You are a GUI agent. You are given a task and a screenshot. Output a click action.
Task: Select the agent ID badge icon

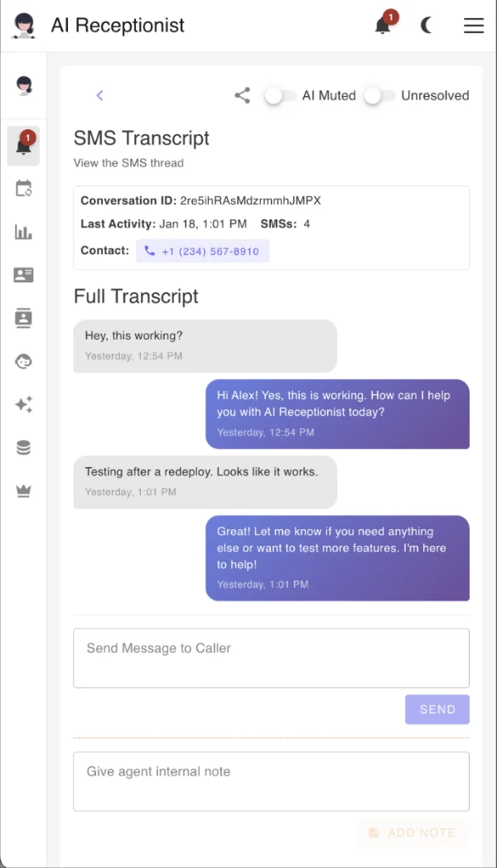pyautogui.click(x=23, y=318)
